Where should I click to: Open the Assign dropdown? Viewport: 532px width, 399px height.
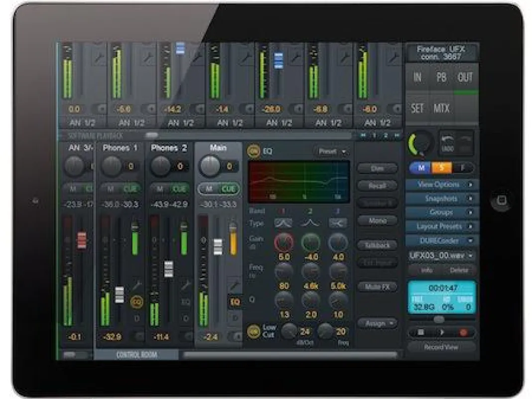377,324
